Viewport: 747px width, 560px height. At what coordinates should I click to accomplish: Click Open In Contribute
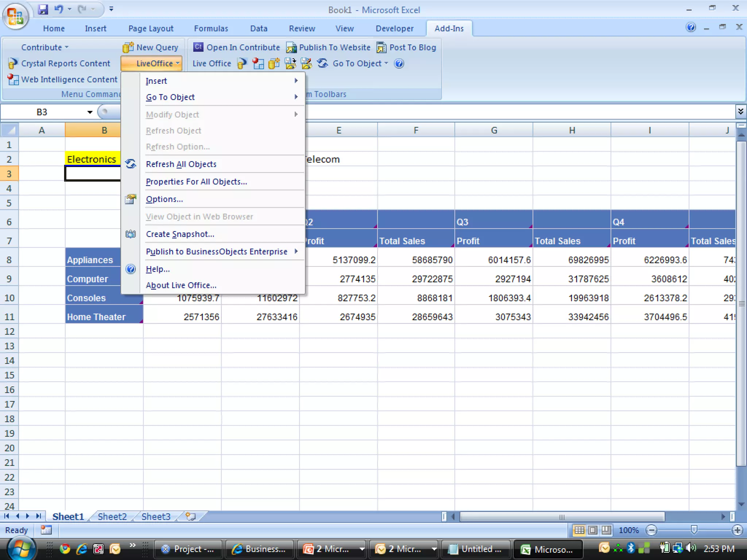click(237, 47)
